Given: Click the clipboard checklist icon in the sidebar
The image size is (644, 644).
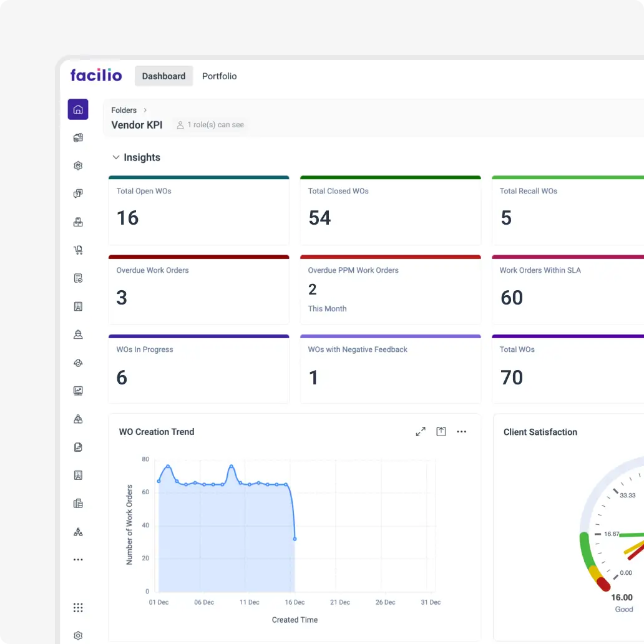Looking at the screenshot, I should [x=78, y=278].
